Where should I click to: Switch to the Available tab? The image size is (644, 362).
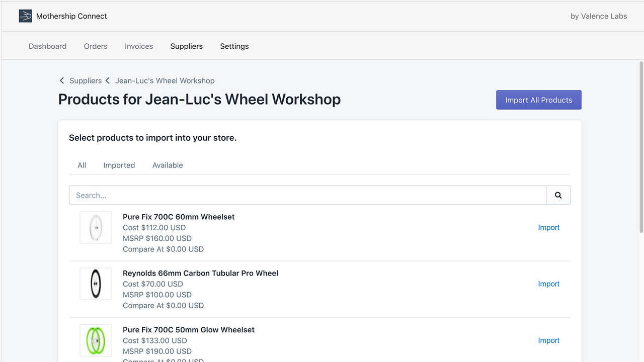pos(168,165)
